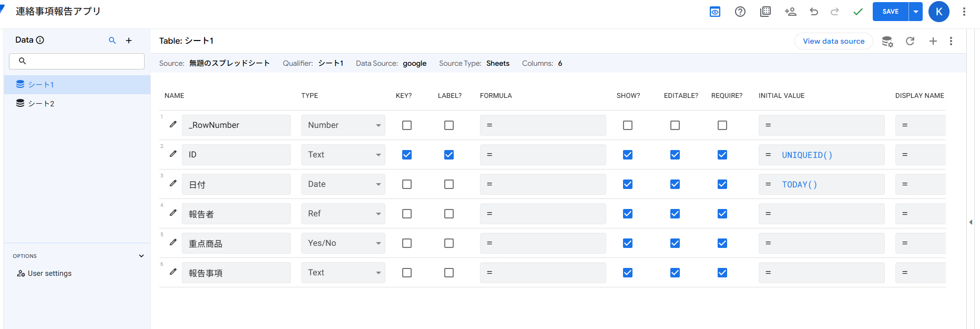Click the AppSheet logo

click(3, 9)
